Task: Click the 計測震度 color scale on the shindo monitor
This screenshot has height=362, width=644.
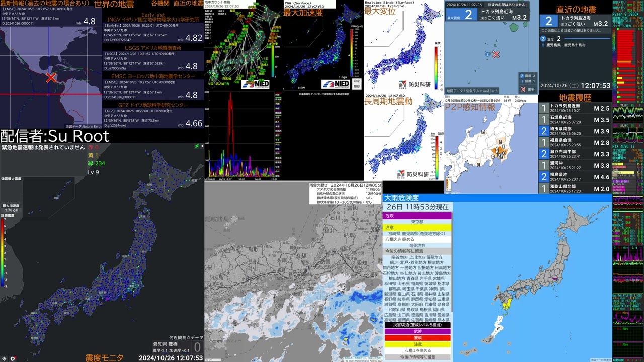Action: 5,251
